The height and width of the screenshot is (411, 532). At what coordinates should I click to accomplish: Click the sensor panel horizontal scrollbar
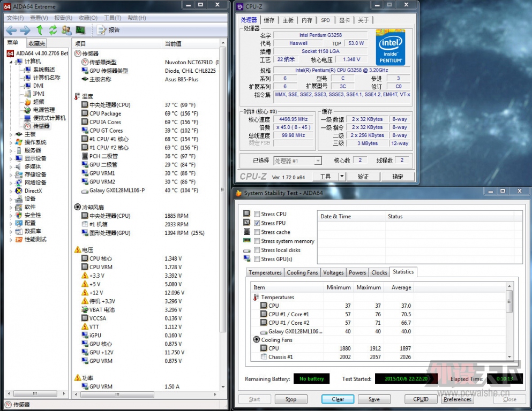tap(117, 394)
